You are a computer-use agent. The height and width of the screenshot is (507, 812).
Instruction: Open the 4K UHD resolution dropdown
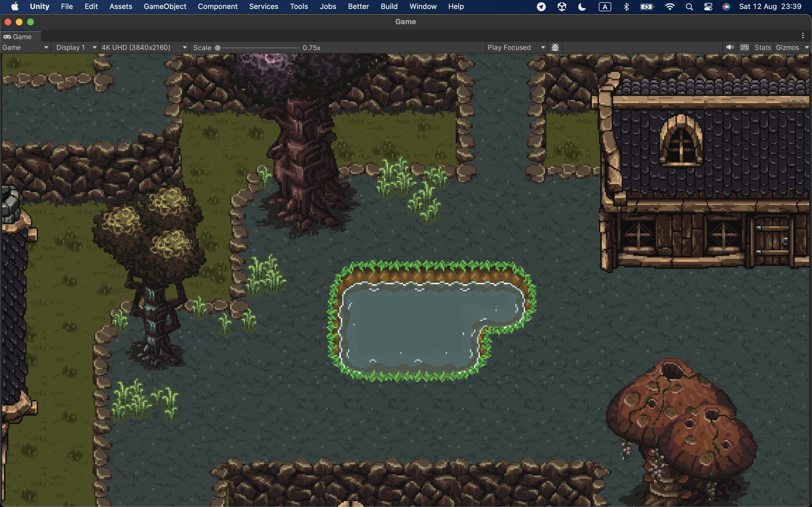coord(144,47)
